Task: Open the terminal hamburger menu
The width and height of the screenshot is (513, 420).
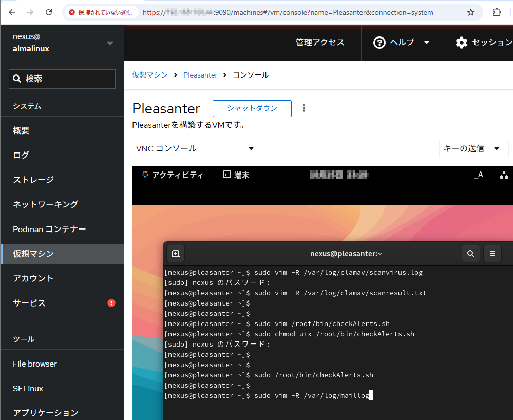Action: tap(492, 254)
